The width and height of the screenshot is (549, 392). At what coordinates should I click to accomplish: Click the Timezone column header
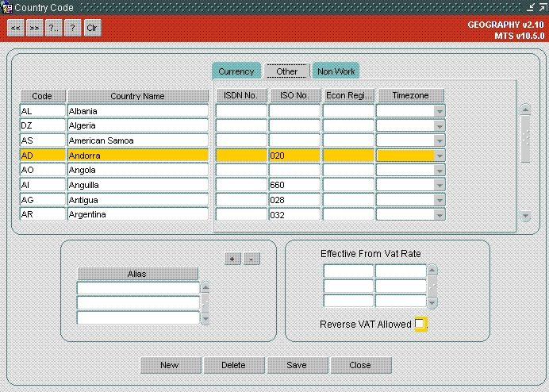tap(411, 95)
